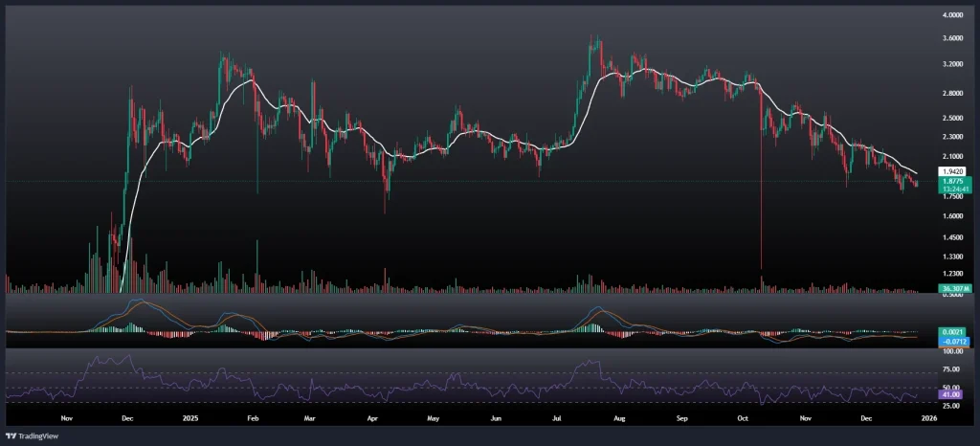This screenshot has height=446, width=980.
Task: Select the Jul marker on time axis
Action: (x=557, y=418)
